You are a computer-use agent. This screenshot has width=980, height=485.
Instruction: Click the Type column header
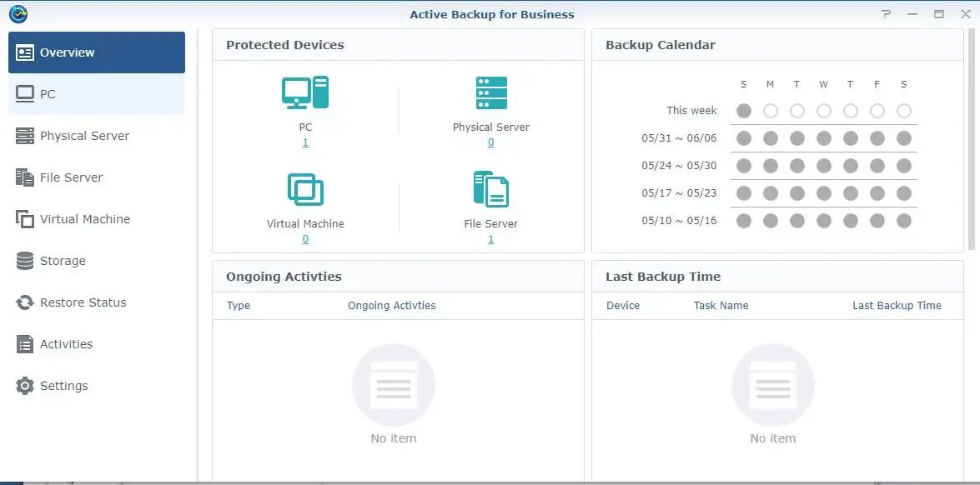pyautogui.click(x=239, y=306)
